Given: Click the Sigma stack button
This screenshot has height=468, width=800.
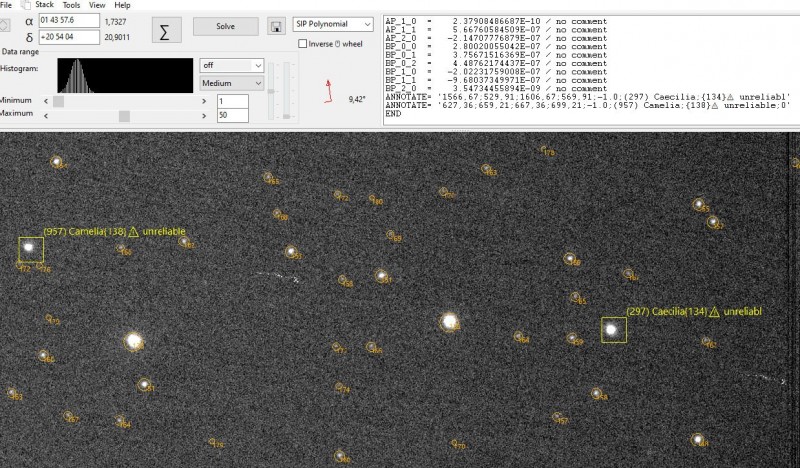Looking at the screenshot, I should coord(166,31).
